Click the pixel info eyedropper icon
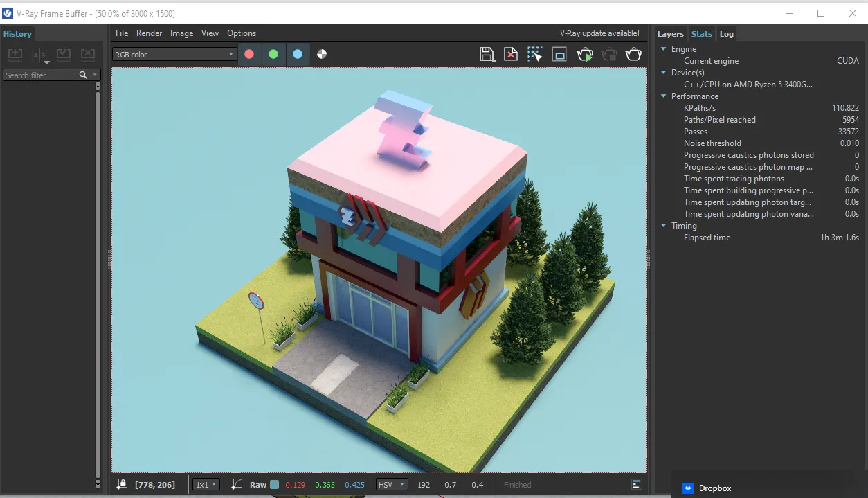The height and width of the screenshot is (498, 868). pos(122,484)
